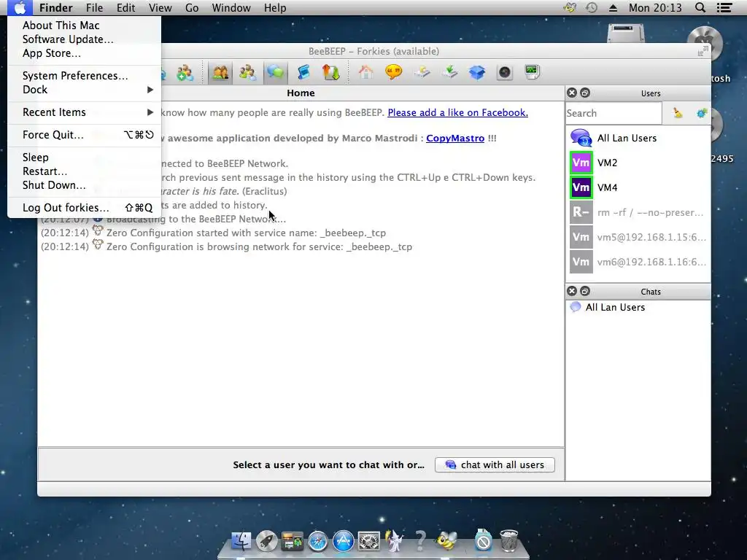The image size is (747, 560).
Task: Close the Chats panel with X icon
Action: pyautogui.click(x=572, y=291)
